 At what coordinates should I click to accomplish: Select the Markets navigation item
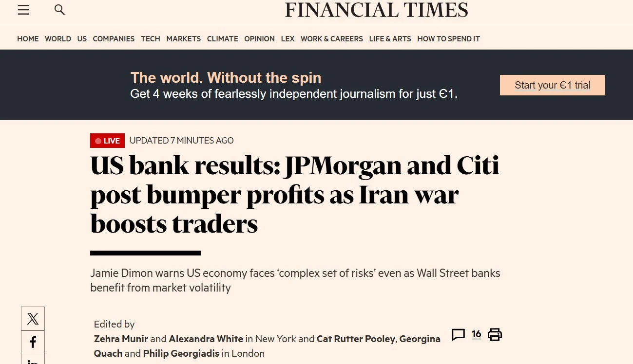coord(183,39)
